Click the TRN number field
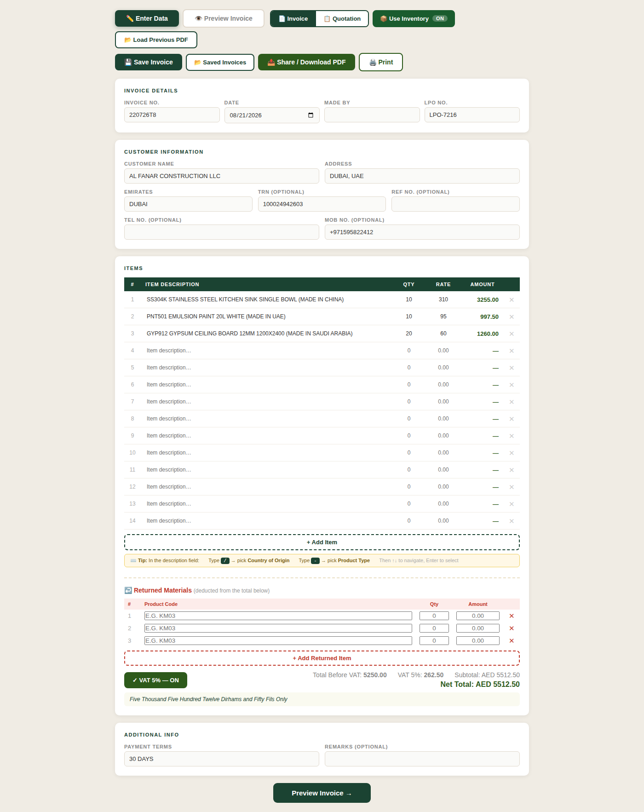Viewport: 644px width, 812px height. pos(322,204)
